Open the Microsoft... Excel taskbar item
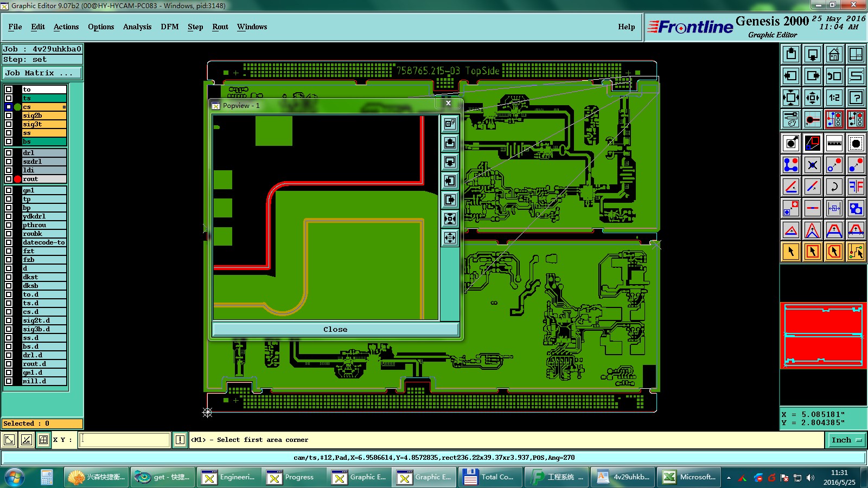868x488 pixels. click(x=689, y=477)
